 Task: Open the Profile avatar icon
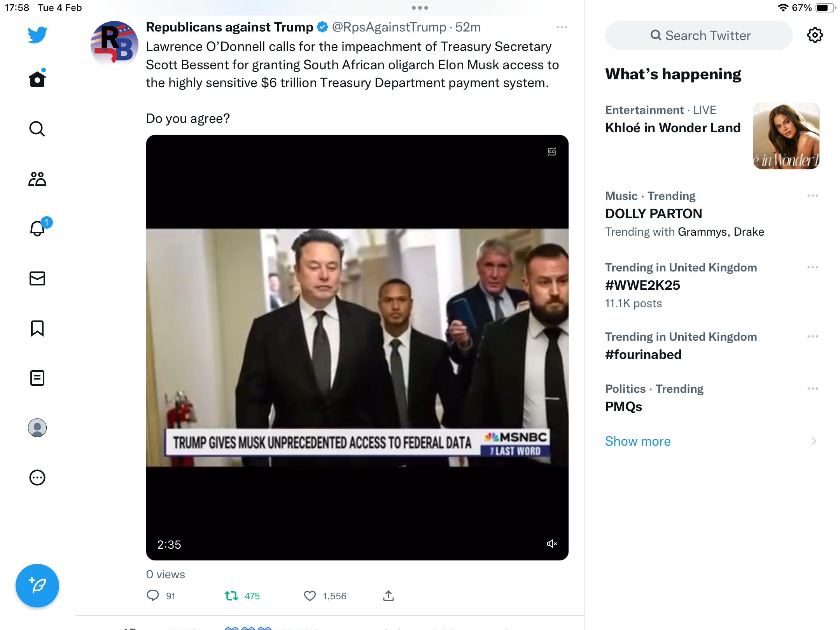coord(37,428)
